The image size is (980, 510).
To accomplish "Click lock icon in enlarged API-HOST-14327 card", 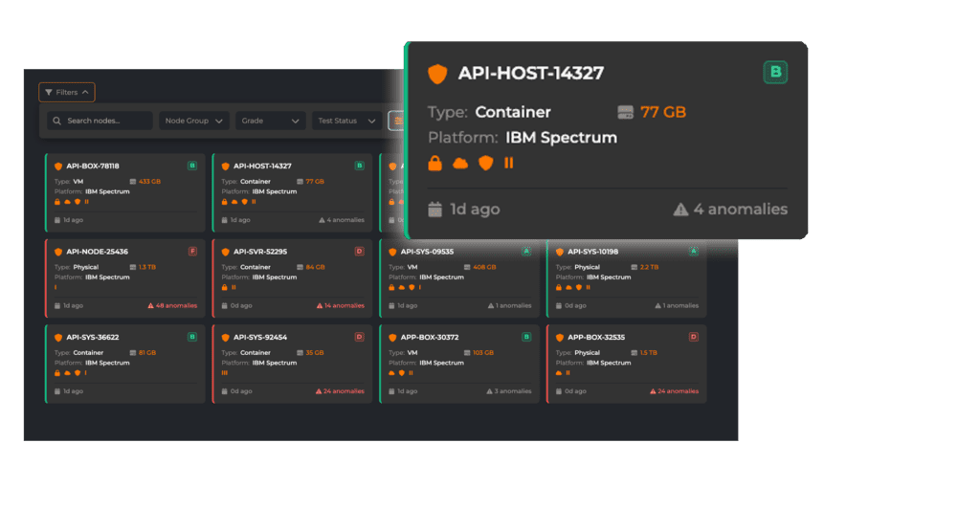I will pos(435,163).
